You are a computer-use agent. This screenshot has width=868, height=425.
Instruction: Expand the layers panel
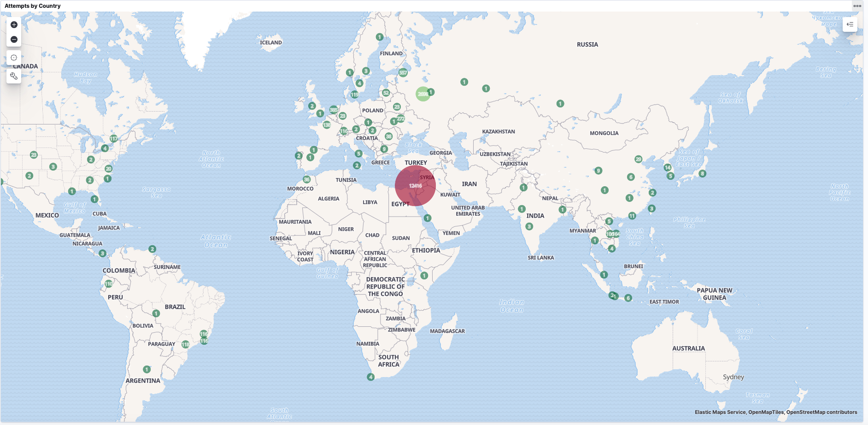tap(850, 24)
